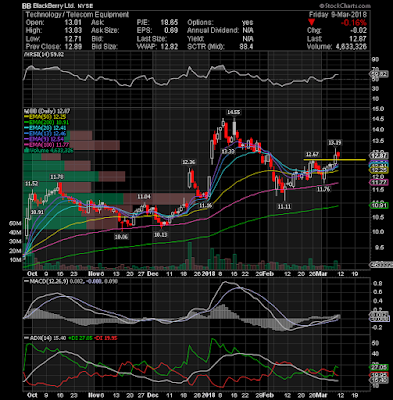Click the Technology / Telecom Equipment sector label
393x400 pixels.
[x=77, y=15]
